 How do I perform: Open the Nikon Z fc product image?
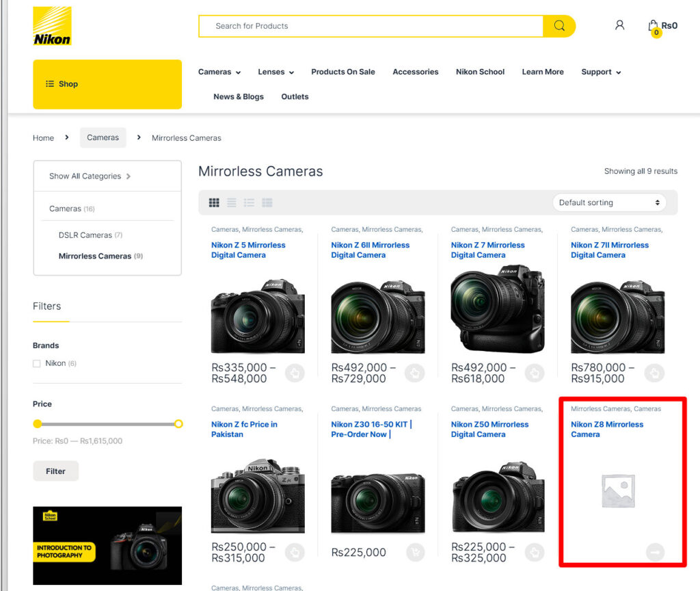(258, 495)
